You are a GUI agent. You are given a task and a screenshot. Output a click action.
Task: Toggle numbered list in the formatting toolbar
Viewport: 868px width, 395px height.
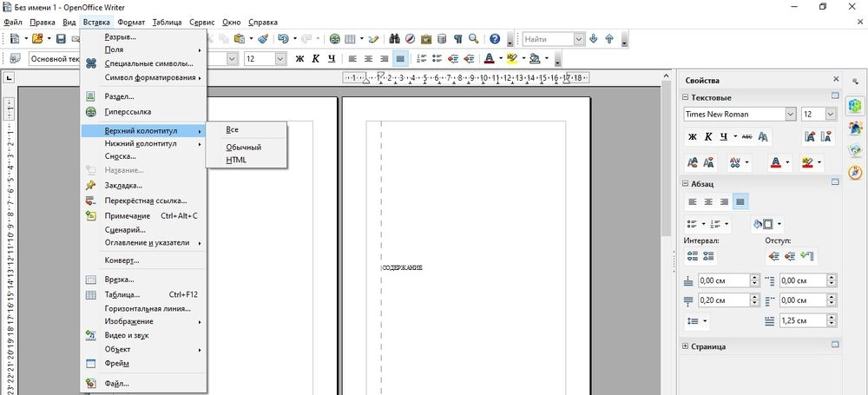[x=421, y=58]
